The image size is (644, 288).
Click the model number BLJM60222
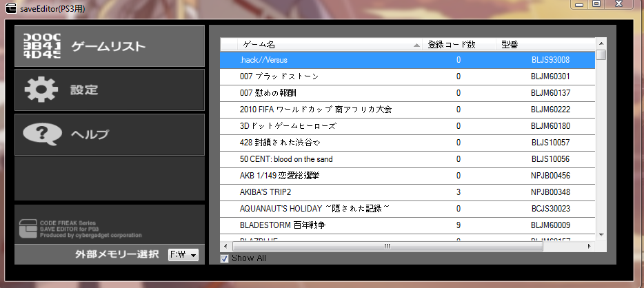[x=550, y=110]
